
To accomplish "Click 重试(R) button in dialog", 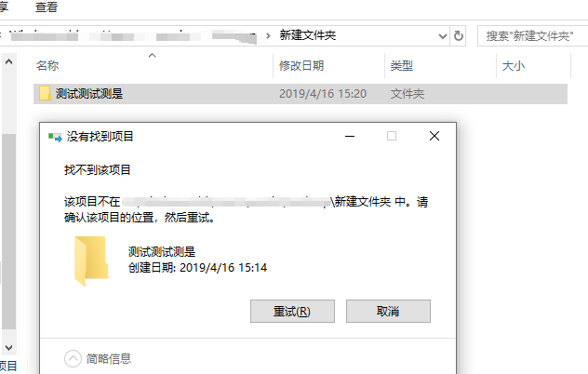I will (292, 311).
